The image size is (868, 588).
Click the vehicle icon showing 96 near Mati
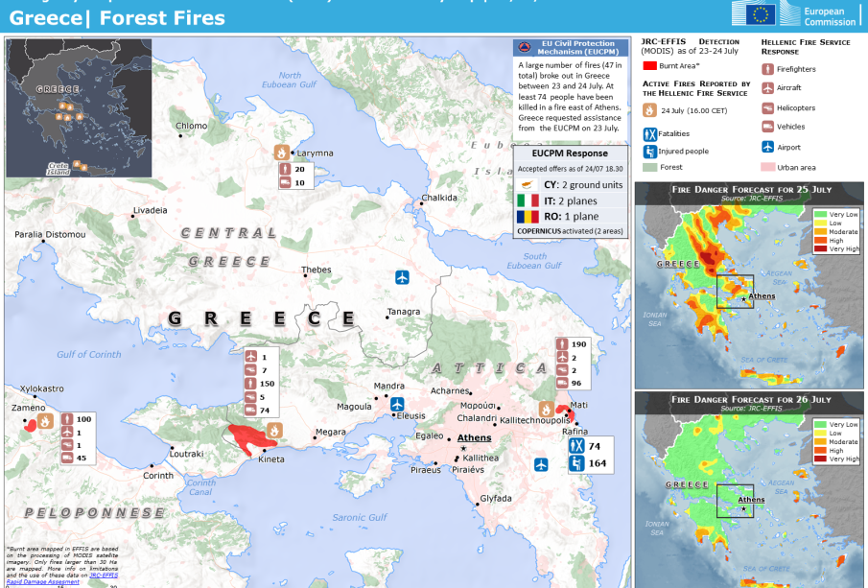point(562,383)
